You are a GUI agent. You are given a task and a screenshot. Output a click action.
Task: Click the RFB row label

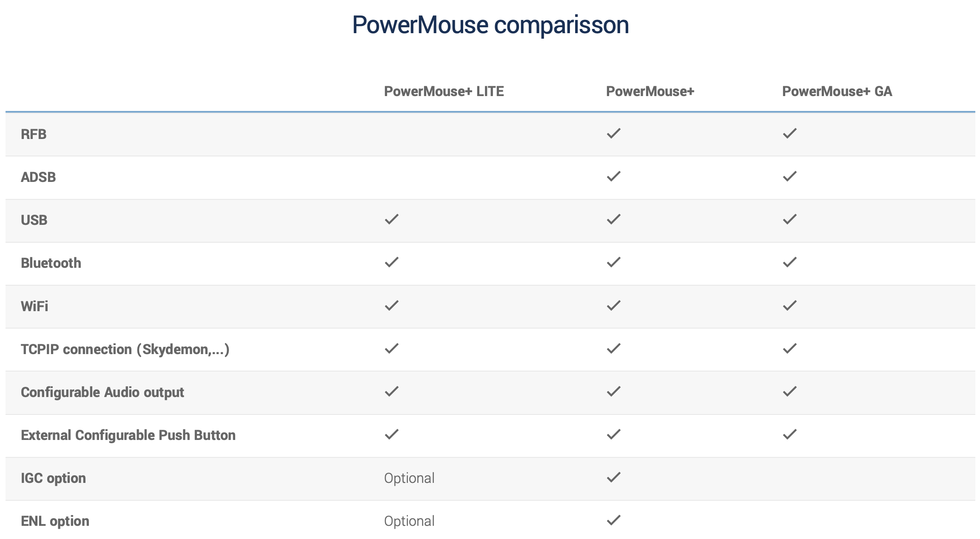click(34, 134)
